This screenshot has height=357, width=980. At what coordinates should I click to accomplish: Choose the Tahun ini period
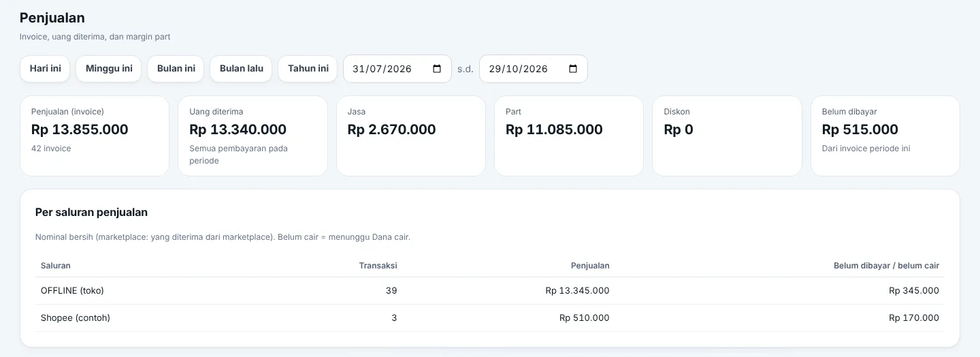308,69
